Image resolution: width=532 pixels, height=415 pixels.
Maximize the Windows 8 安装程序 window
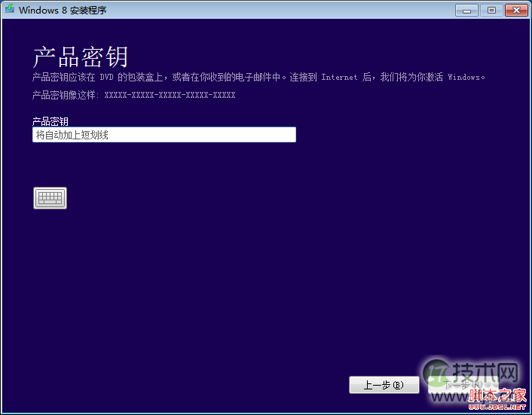(x=491, y=11)
